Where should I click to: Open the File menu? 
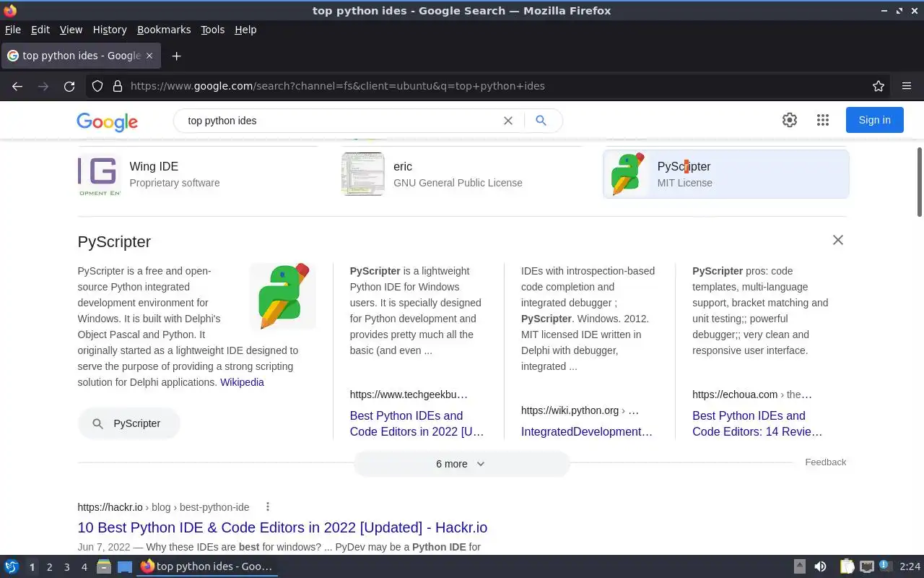13,30
